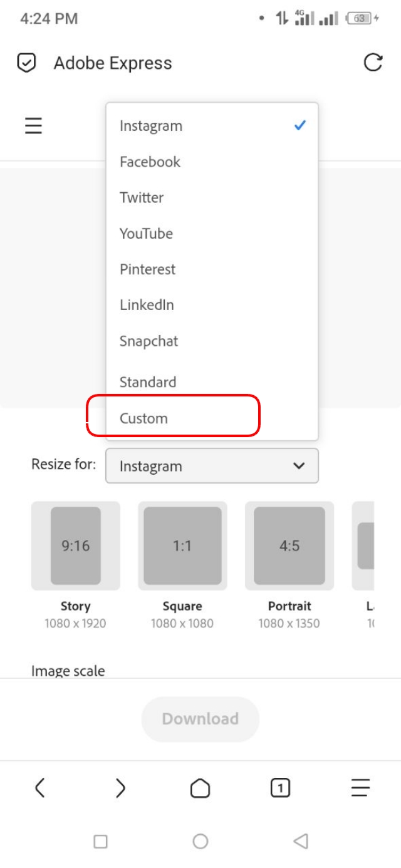This screenshot has height=868, width=401.
Task: Open the hamburger menu
Action: (33, 125)
